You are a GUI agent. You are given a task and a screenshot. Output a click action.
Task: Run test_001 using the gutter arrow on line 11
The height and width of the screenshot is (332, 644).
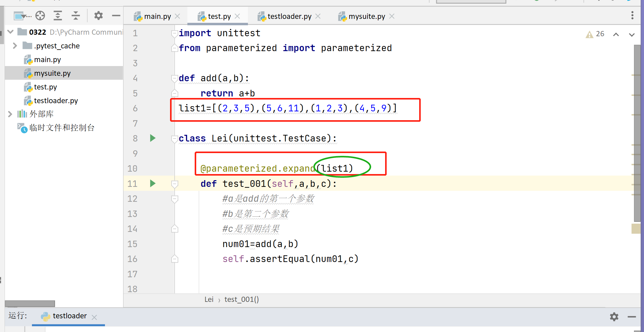pos(153,183)
